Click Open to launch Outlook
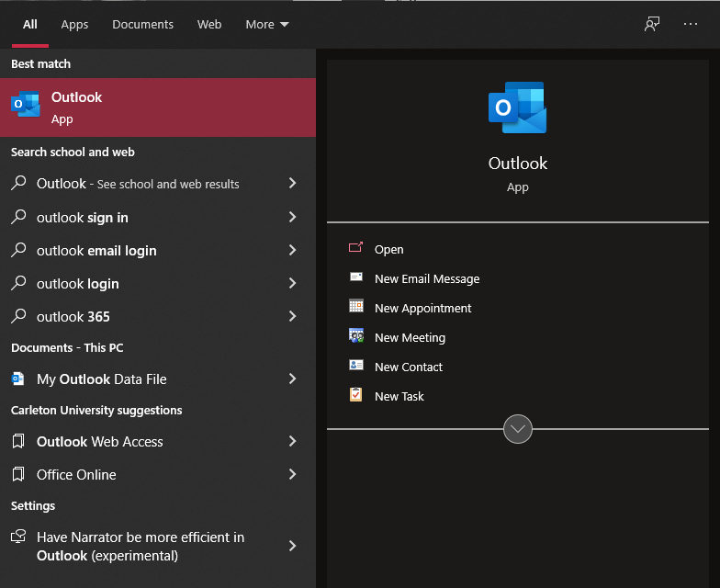720x588 pixels. tap(388, 249)
